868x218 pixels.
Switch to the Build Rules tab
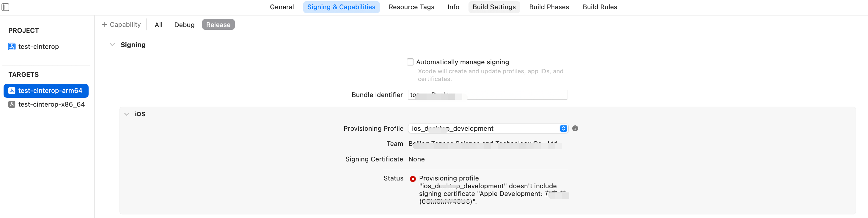click(600, 7)
